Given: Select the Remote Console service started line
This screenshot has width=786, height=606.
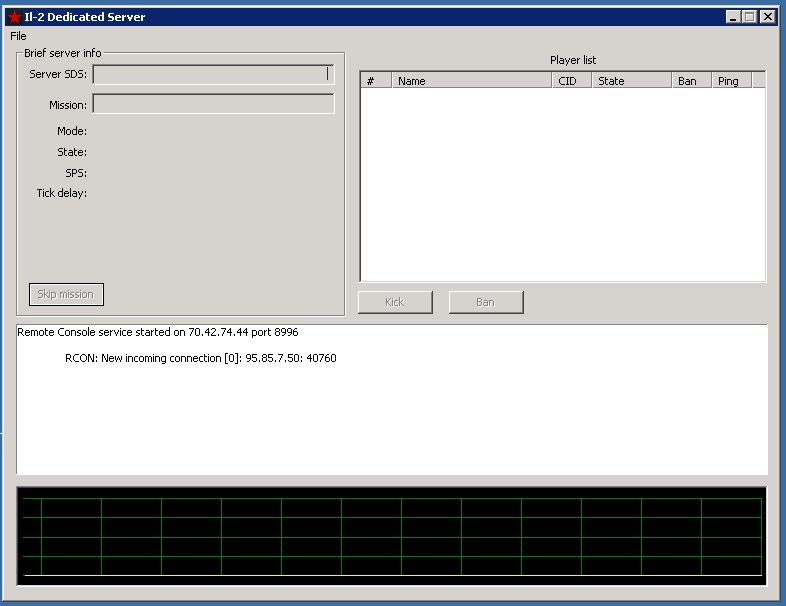Looking at the screenshot, I should click(x=157, y=332).
